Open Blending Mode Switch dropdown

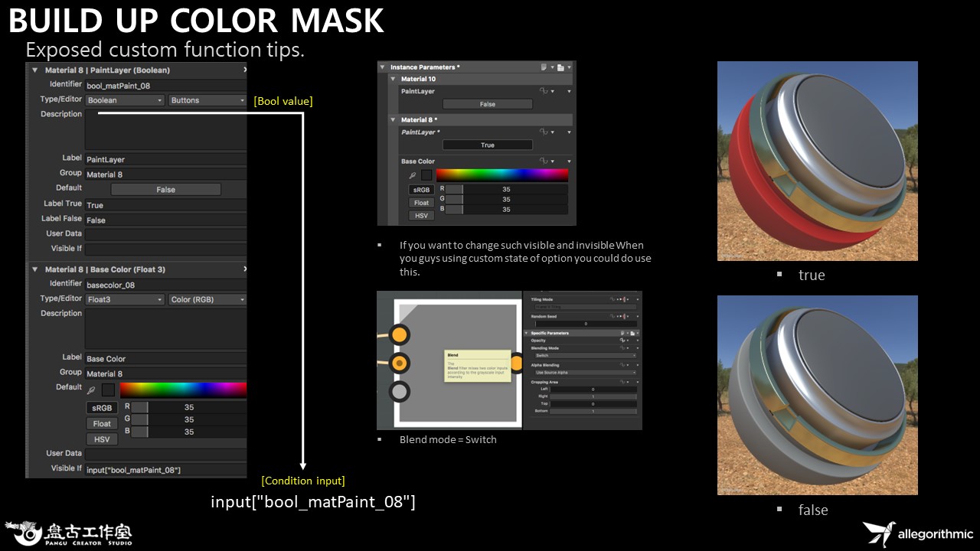tap(586, 356)
